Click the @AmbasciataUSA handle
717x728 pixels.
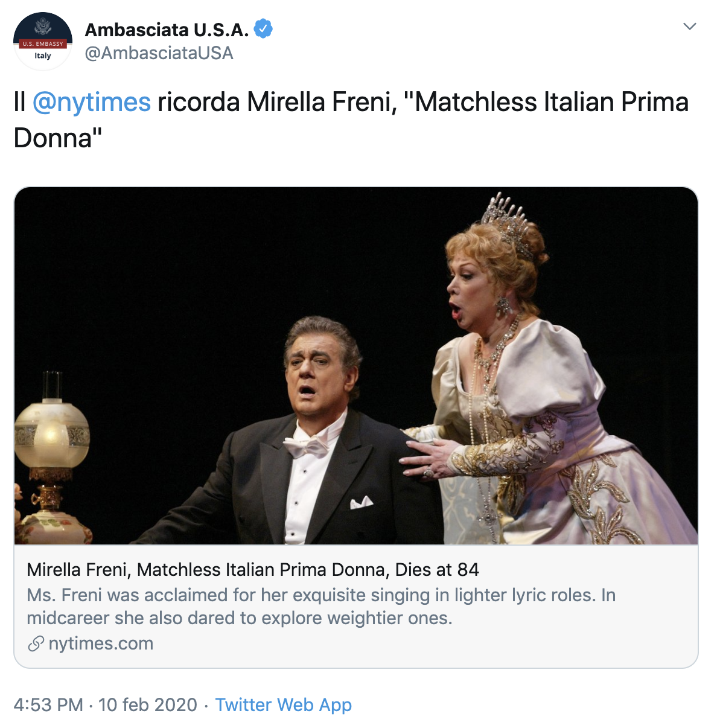tap(159, 53)
